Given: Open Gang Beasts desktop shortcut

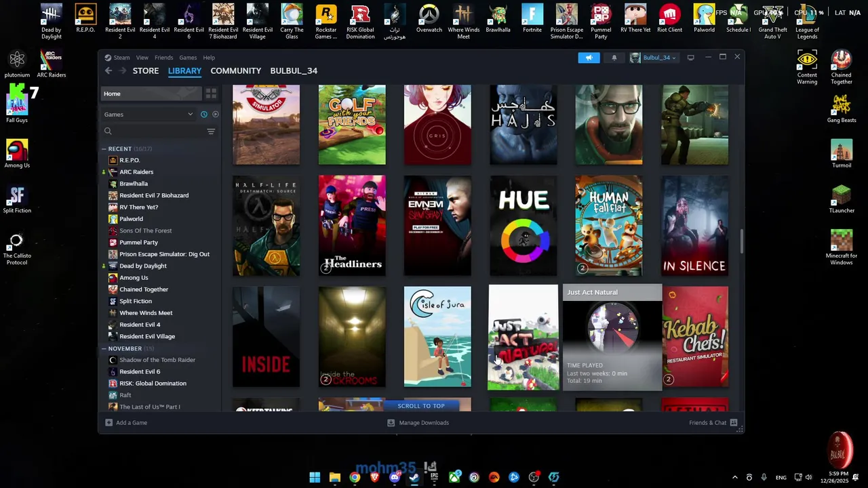Looking at the screenshot, I should [842, 109].
